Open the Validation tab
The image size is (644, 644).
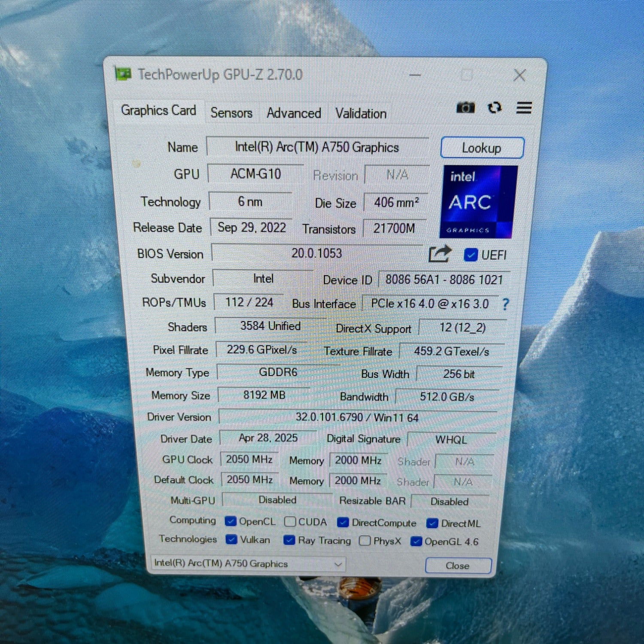coord(361,113)
